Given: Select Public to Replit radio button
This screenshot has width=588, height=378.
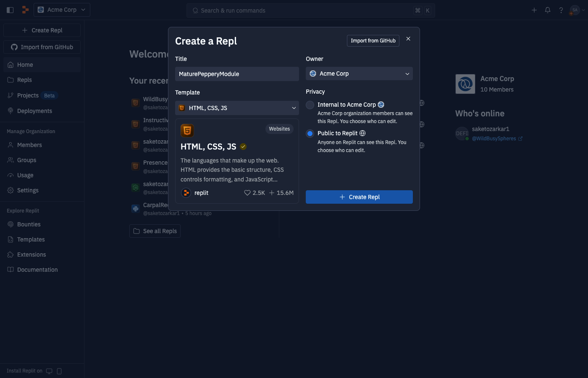Looking at the screenshot, I should (310, 134).
